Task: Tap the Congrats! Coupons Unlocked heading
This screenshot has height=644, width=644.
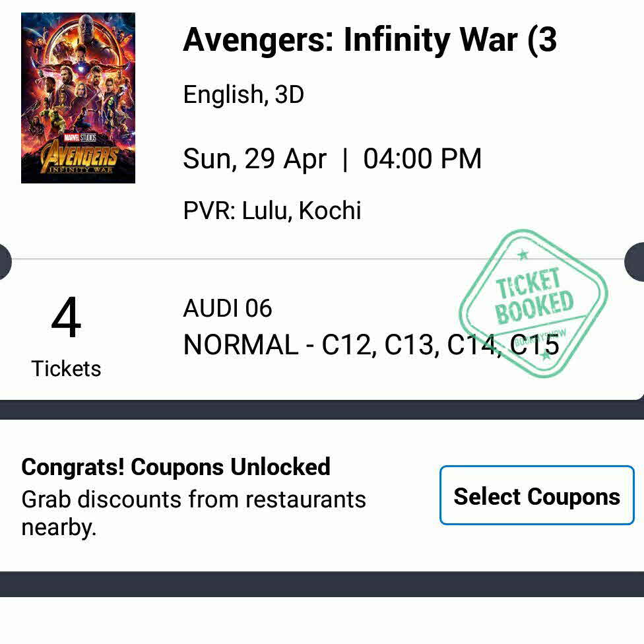Action: tap(176, 467)
